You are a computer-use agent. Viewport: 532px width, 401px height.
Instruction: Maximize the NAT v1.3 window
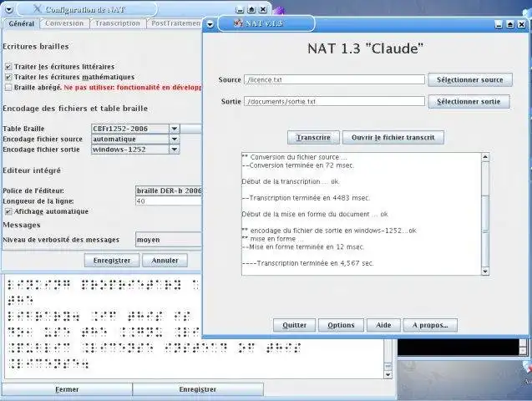click(510, 24)
